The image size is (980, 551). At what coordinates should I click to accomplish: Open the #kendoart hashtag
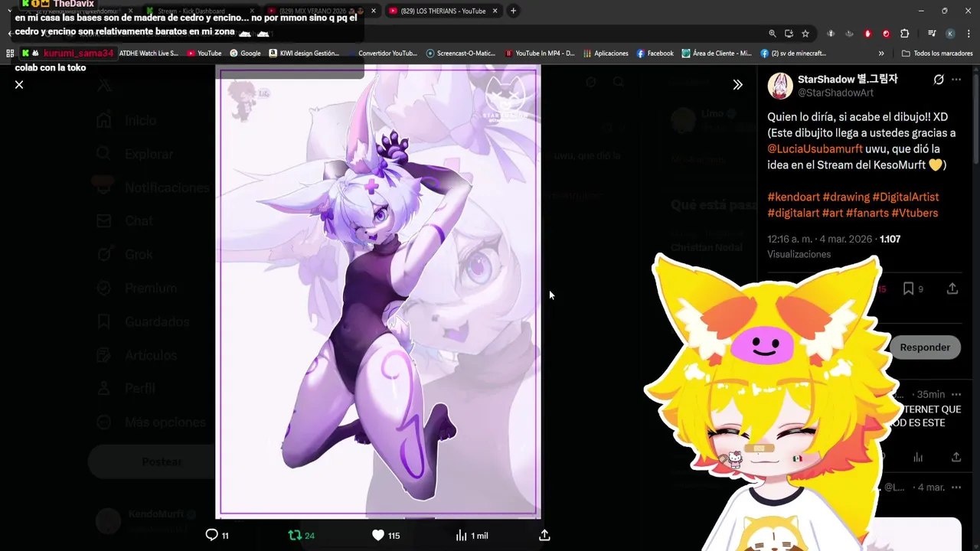pos(793,197)
